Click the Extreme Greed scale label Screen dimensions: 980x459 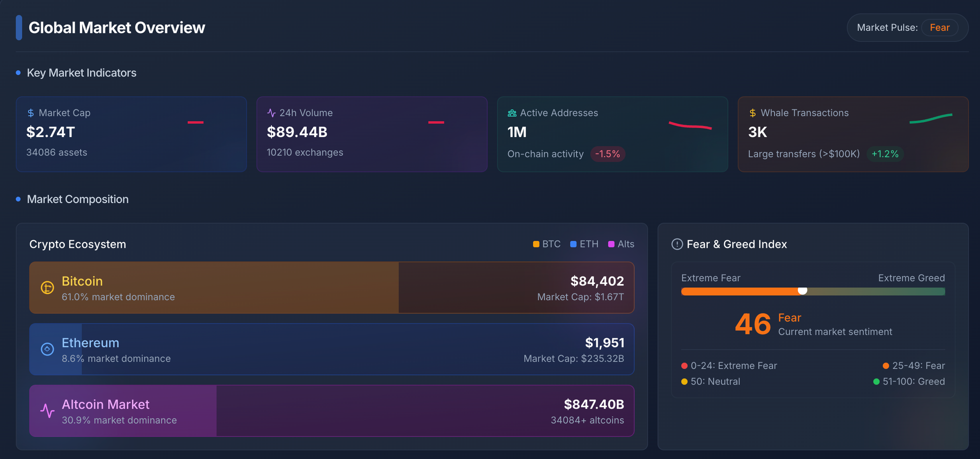click(911, 278)
